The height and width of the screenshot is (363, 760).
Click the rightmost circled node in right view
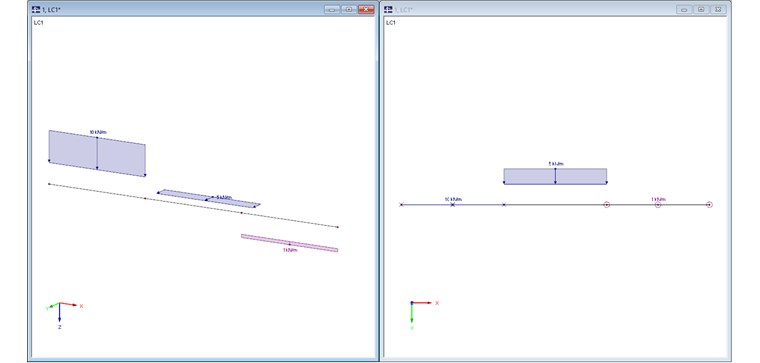coord(709,205)
